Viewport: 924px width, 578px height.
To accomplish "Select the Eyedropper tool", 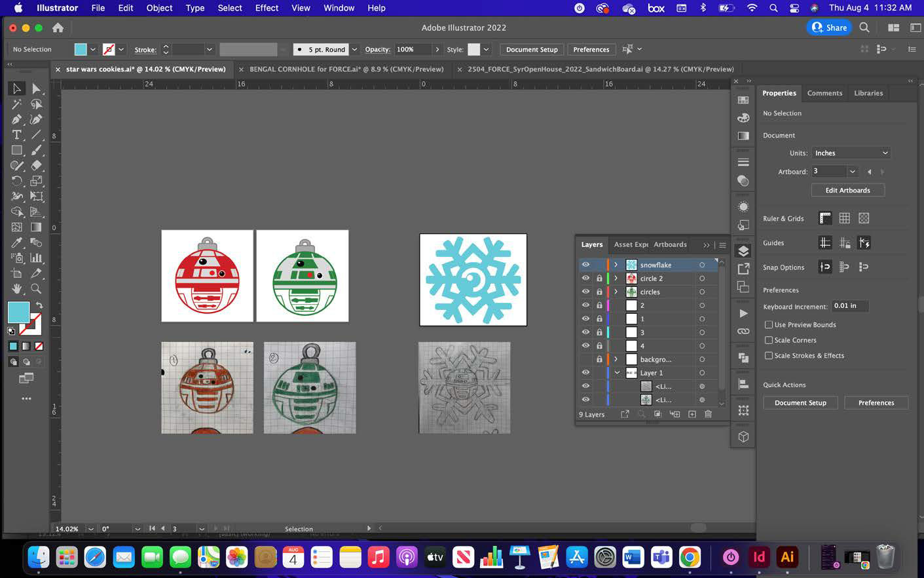I will point(17,242).
